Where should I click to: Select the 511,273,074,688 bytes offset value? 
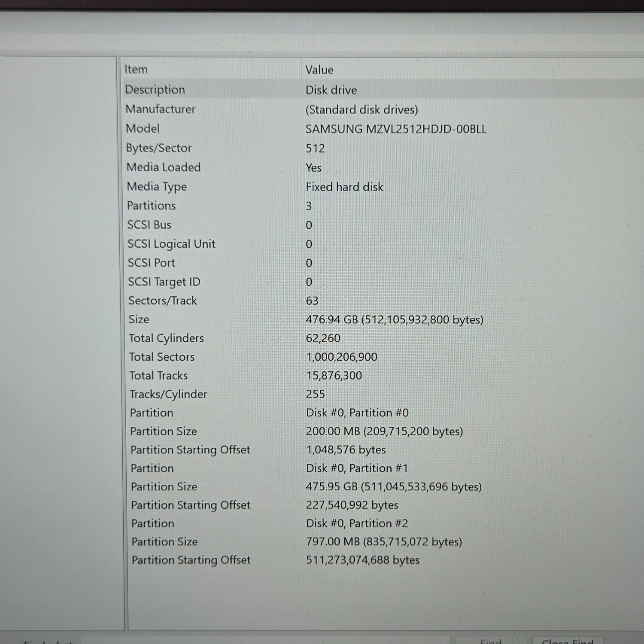click(363, 560)
